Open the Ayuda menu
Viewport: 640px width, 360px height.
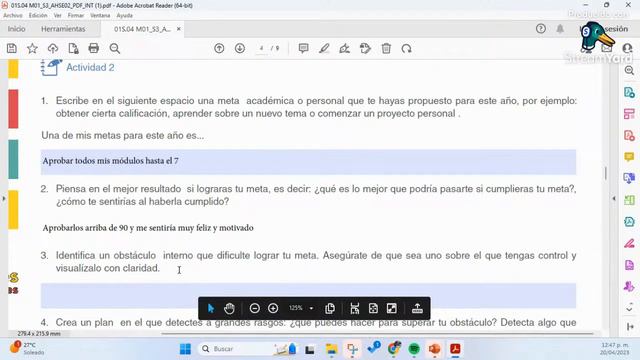point(124,16)
